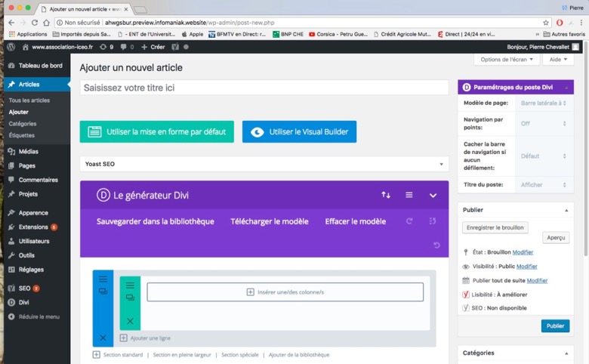Click Sauvegarder dans la bibliothèque

tap(155, 221)
